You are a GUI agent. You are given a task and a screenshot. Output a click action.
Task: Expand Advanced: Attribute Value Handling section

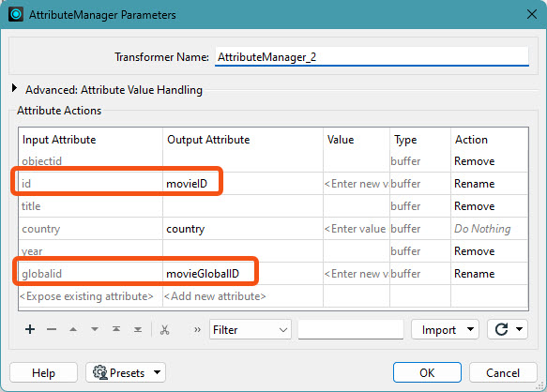coord(14,88)
